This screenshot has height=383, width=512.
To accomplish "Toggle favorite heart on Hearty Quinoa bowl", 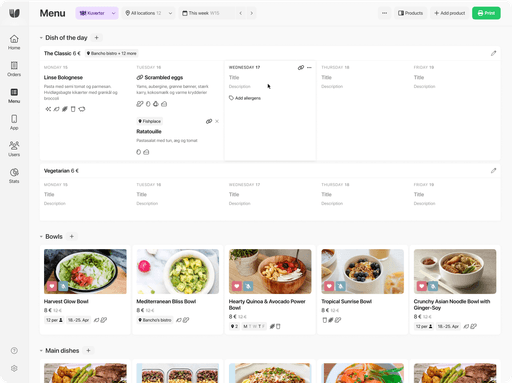I will pyautogui.click(x=237, y=286).
